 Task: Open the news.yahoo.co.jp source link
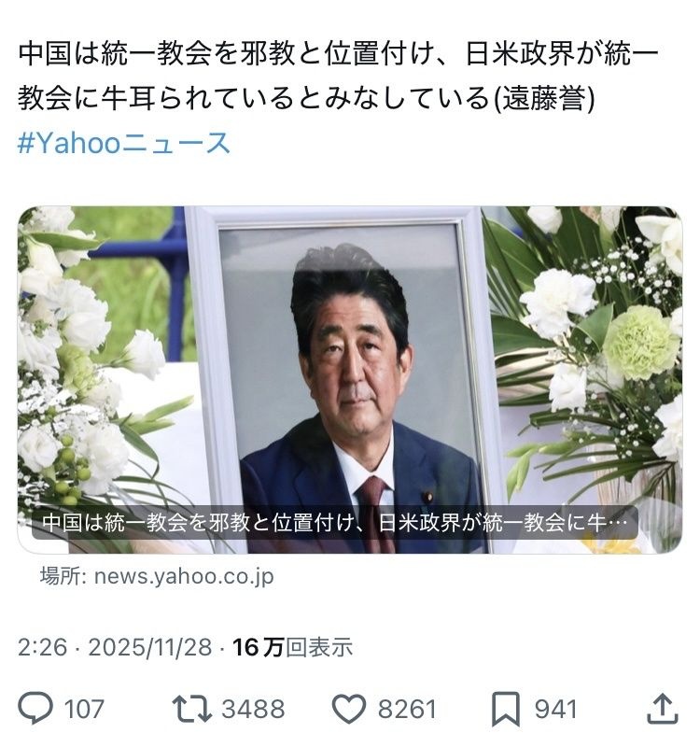pyautogui.click(x=184, y=576)
